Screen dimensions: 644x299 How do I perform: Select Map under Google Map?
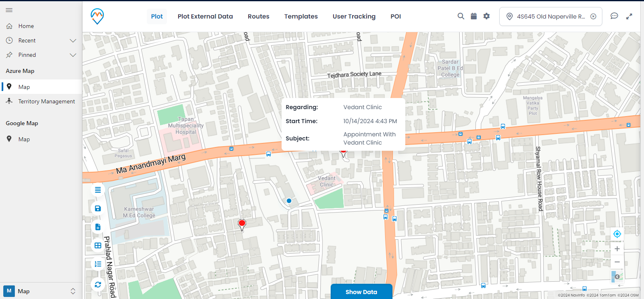[24, 139]
